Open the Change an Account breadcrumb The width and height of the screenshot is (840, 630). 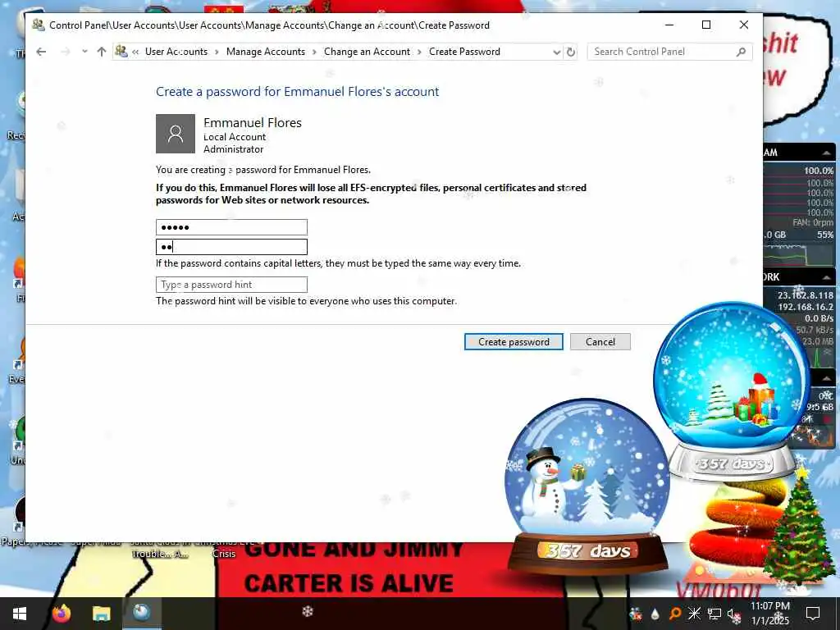[367, 52]
